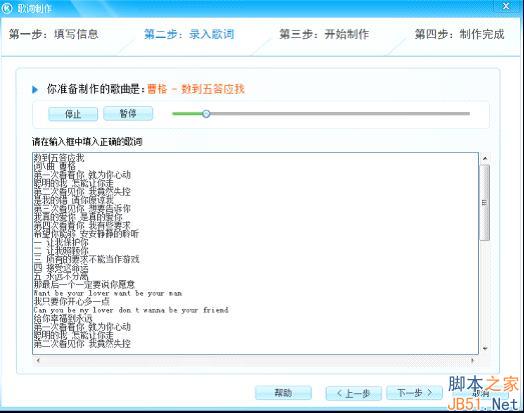Click the playback progress slider handle
The height and width of the screenshot is (413, 524).
pos(206,114)
